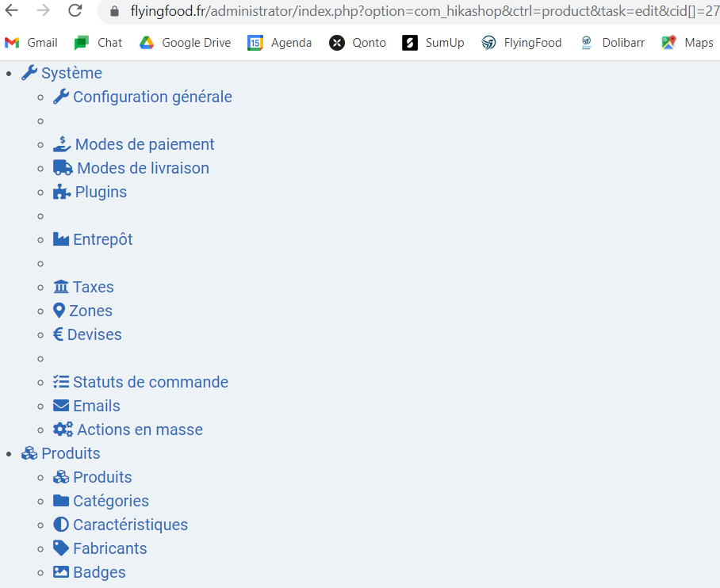Open the top-level Produits menu link
720x588 pixels.
[71, 453]
